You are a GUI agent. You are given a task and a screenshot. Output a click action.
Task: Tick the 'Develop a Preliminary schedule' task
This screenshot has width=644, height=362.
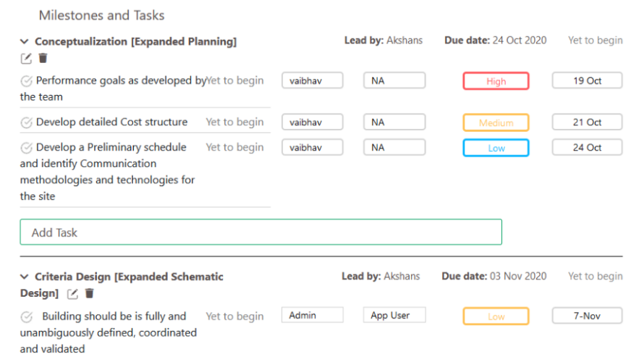pos(27,148)
